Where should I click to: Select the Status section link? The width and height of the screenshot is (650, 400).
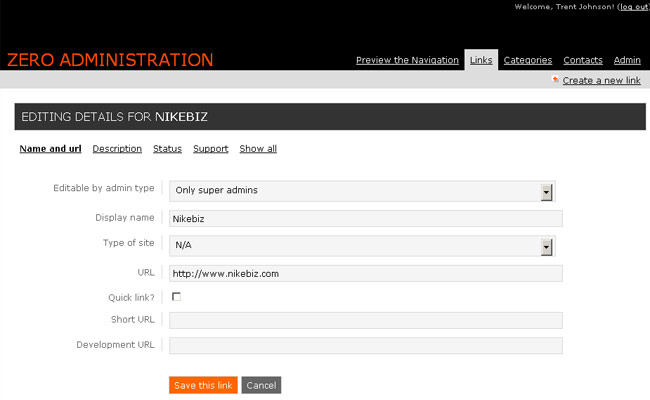[167, 149]
